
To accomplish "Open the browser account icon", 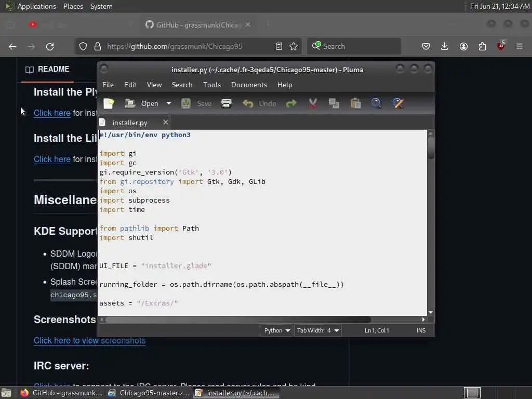I will [463, 46].
